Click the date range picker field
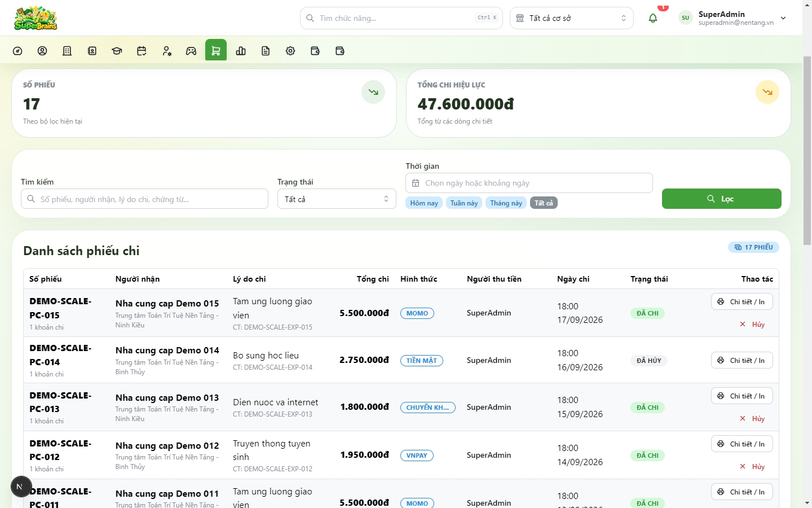The height and width of the screenshot is (508, 812). click(x=529, y=183)
